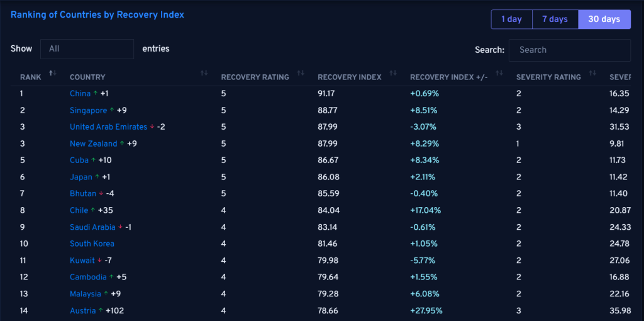This screenshot has height=321, width=644.
Task: Click Recovery Rating sort arrows
Action: (301, 73)
